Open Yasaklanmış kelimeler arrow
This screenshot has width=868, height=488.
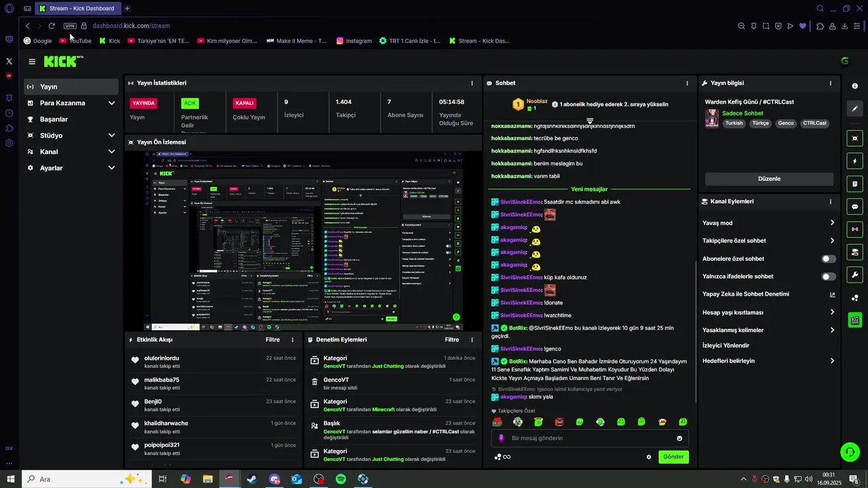pos(832,330)
